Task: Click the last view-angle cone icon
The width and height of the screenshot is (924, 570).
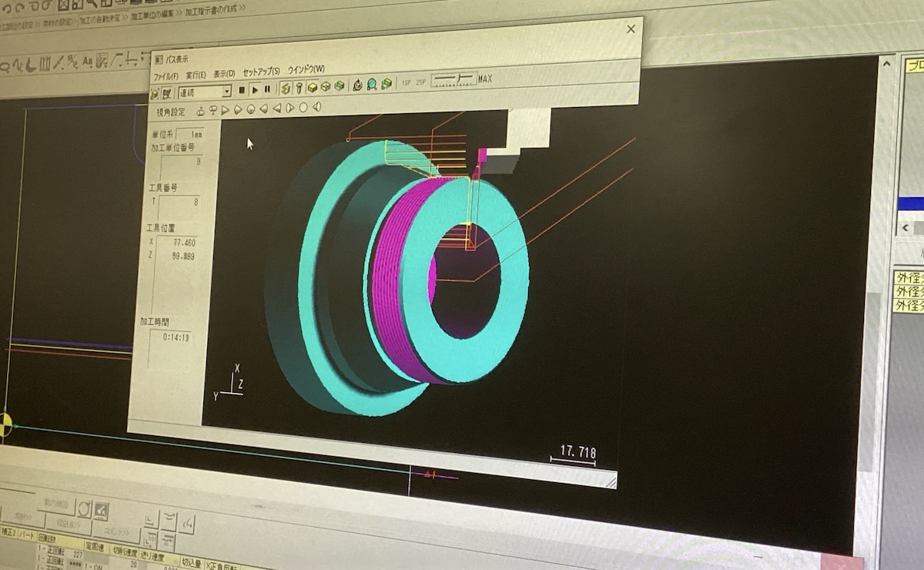Action: (316, 106)
